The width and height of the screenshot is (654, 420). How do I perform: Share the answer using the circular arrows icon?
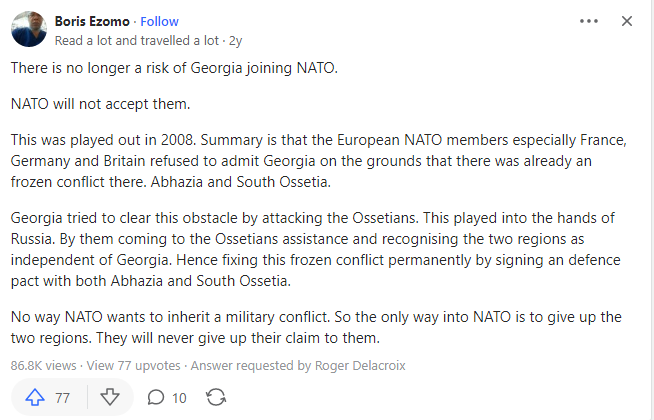tap(216, 397)
